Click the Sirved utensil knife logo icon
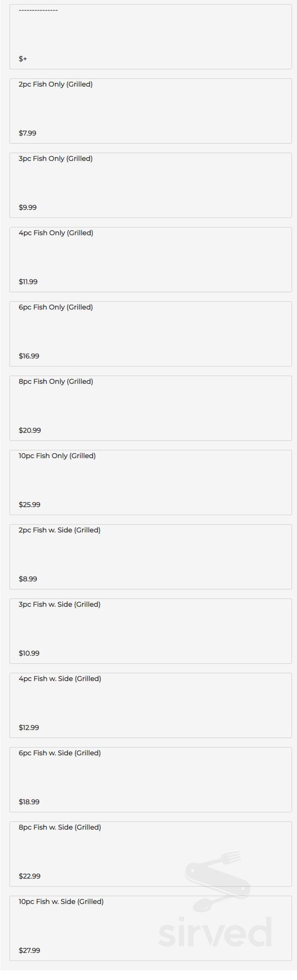This screenshot has height=980, width=297. point(217,881)
